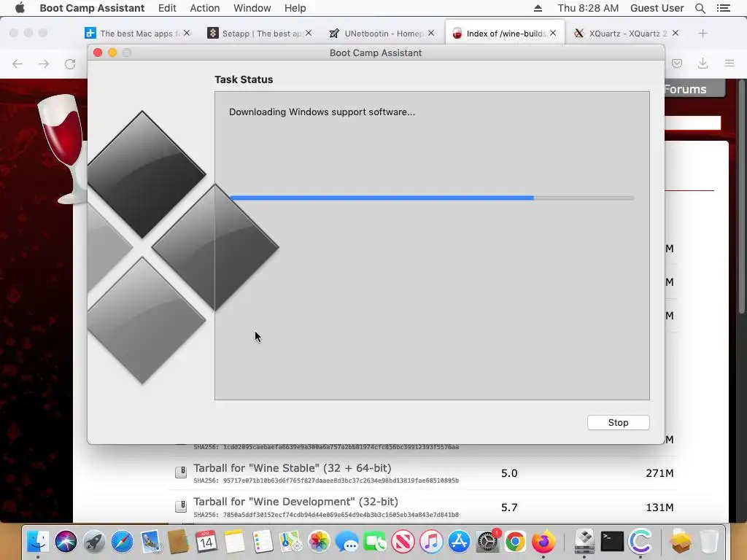Screen dimensions: 747x560
Task: Open the Window menu
Action: [x=252, y=8]
